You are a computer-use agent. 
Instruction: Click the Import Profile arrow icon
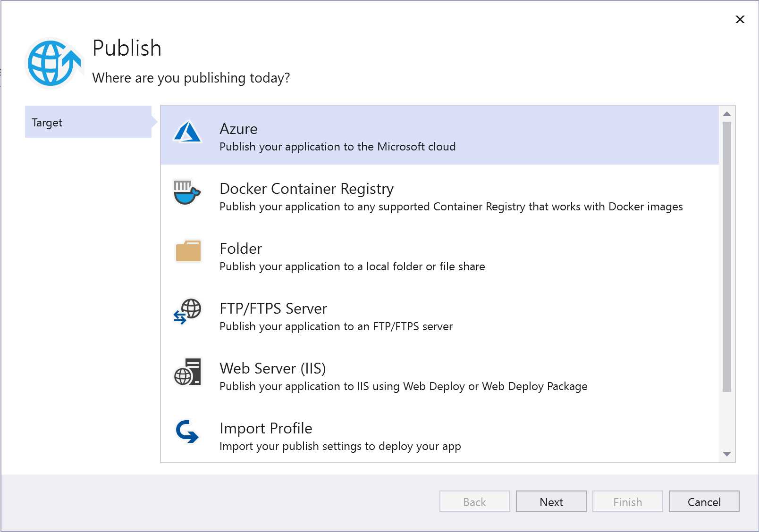187,432
